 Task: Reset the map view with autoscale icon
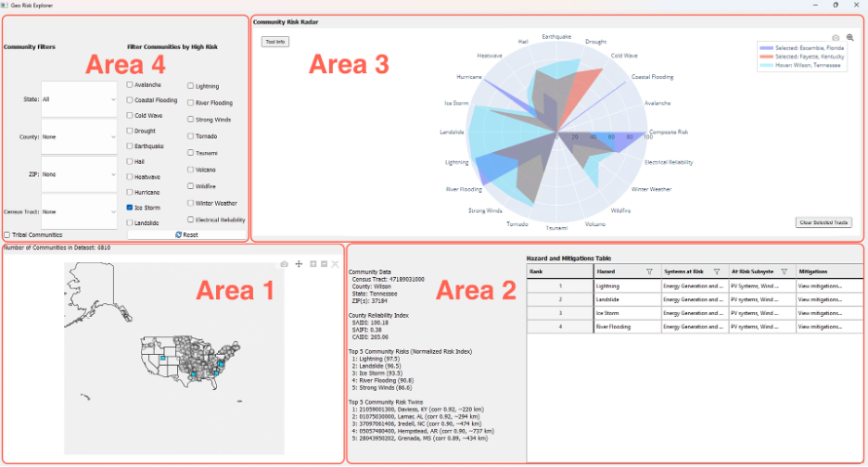click(x=335, y=264)
